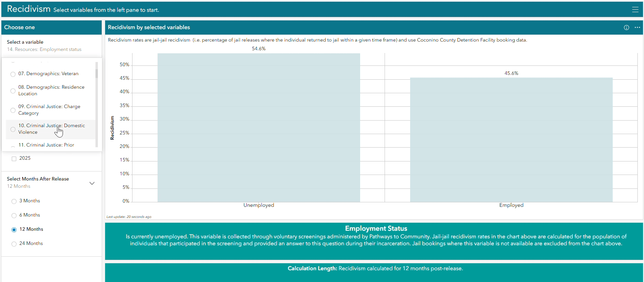Switch to 24 Months after release

coord(14,244)
